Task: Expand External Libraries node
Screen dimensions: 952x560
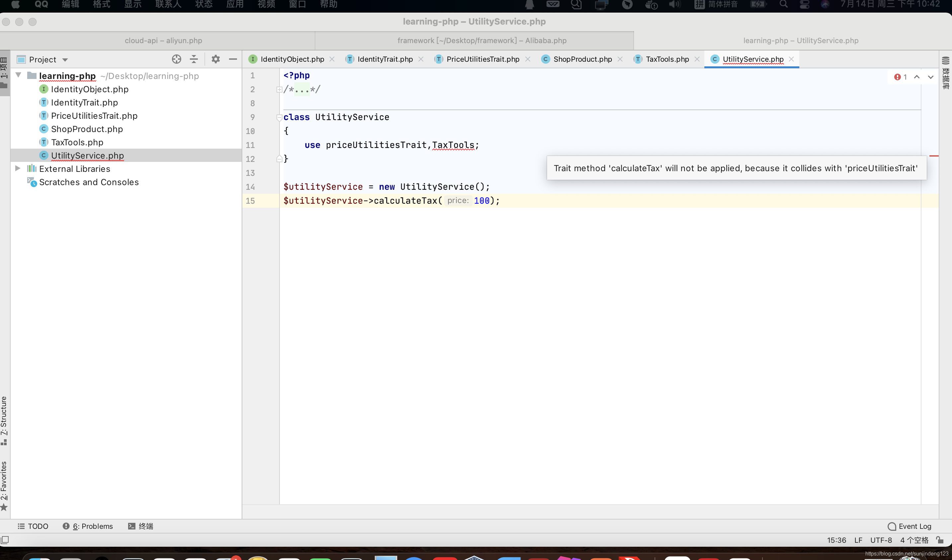Action: pos(17,169)
